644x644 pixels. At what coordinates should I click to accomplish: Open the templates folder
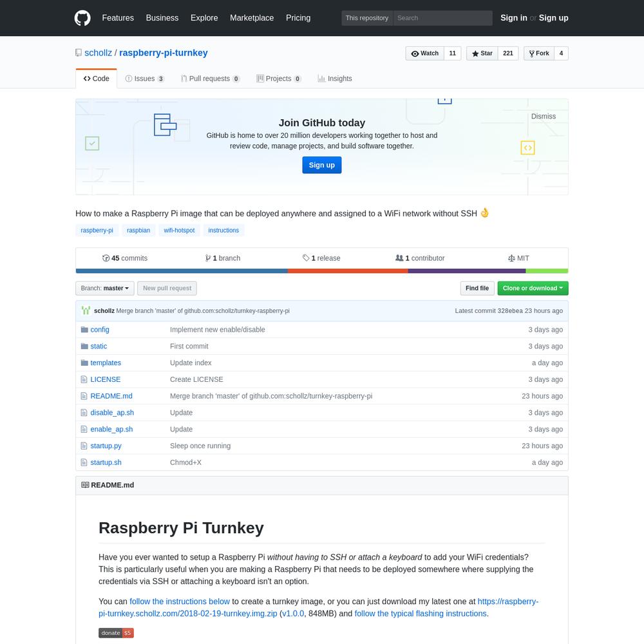click(106, 363)
